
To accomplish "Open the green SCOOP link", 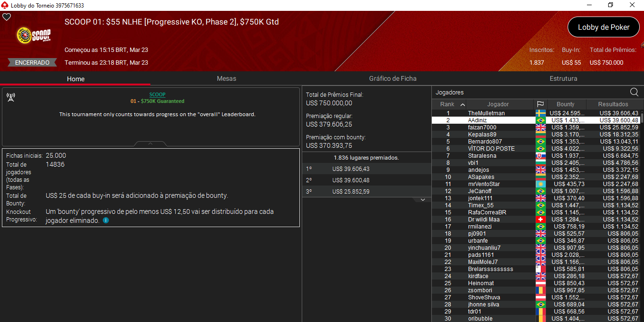I will tap(157, 94).
